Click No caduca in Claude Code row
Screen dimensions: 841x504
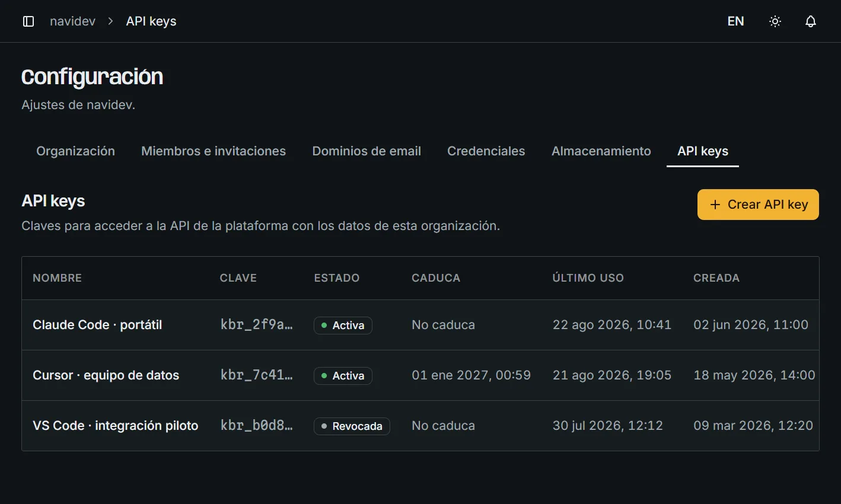click(x=444, y=325)
